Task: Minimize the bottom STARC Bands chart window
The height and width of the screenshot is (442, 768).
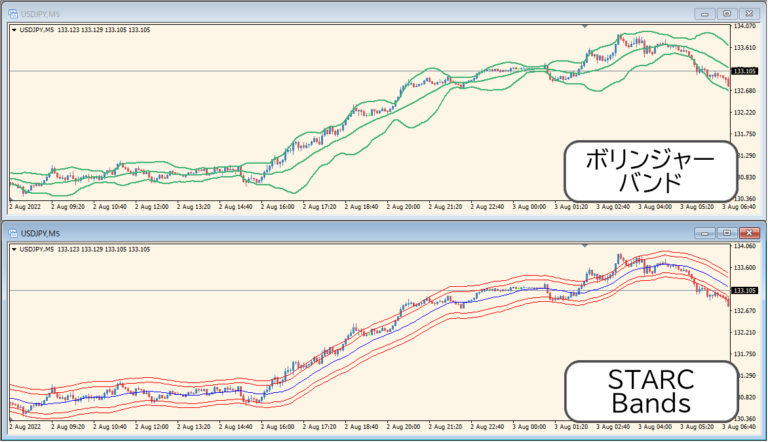Action: pos(706,232)
